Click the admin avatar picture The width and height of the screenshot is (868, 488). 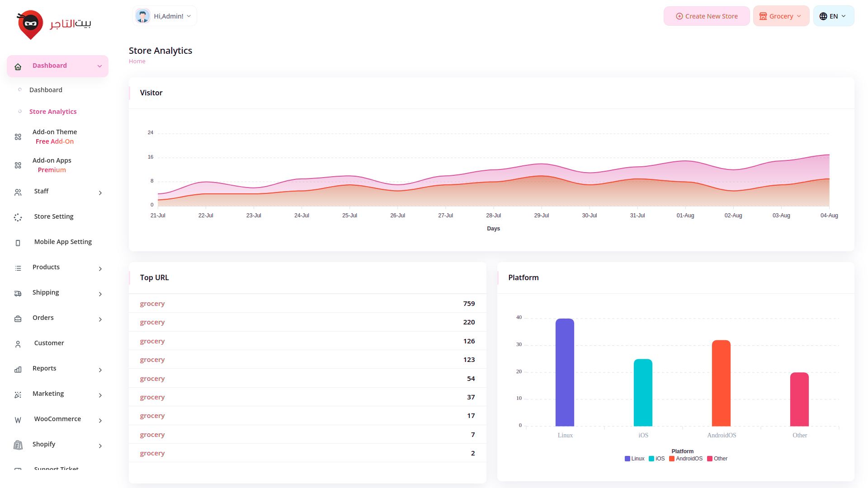143,16
